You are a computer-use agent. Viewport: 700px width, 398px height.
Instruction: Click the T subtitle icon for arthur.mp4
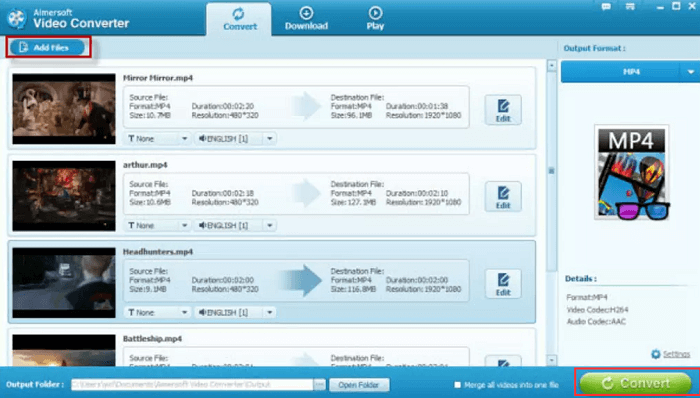click(x=131, y=226)
